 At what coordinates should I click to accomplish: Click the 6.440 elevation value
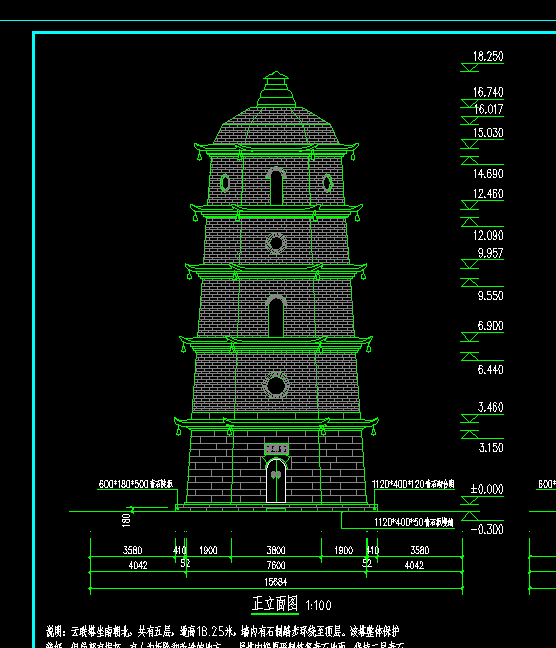[x=490, y=369]
